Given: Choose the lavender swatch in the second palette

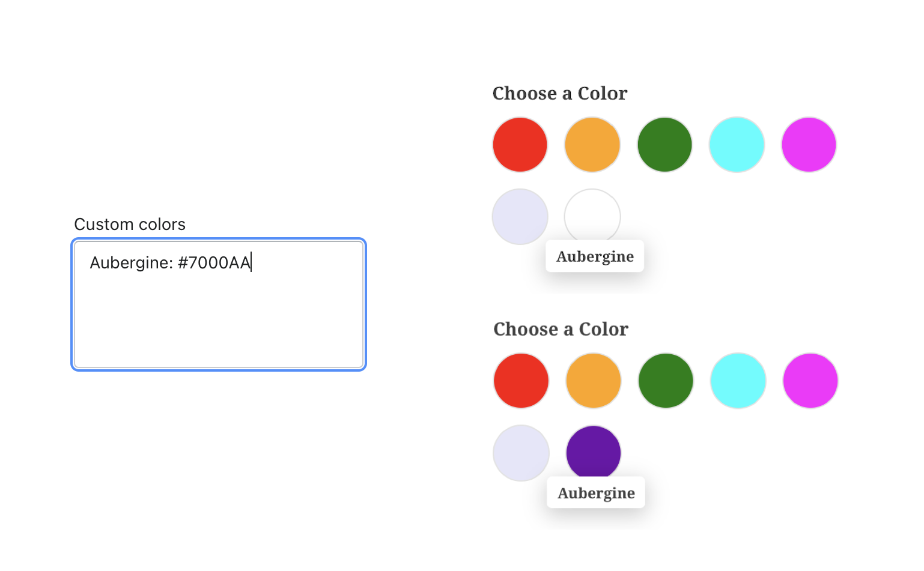Looking at the screenshot, I should click(521, 453).
